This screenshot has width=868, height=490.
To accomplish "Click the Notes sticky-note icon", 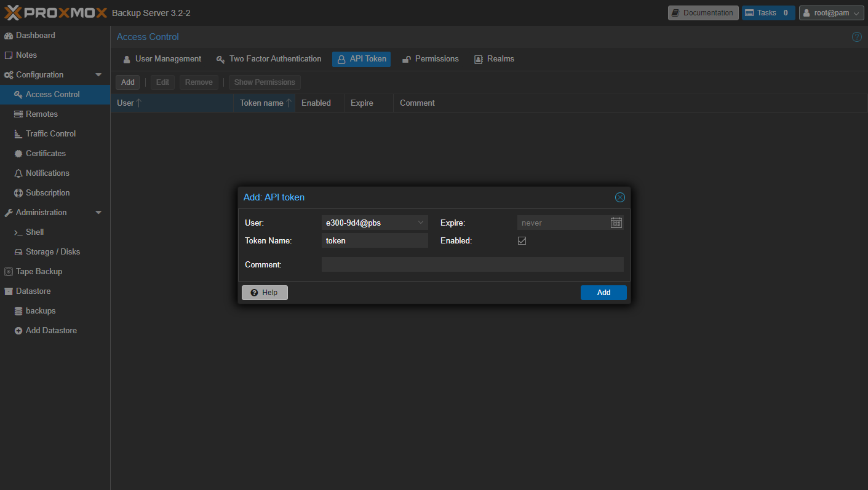I will pyautogui.click(x=9, y=55).
